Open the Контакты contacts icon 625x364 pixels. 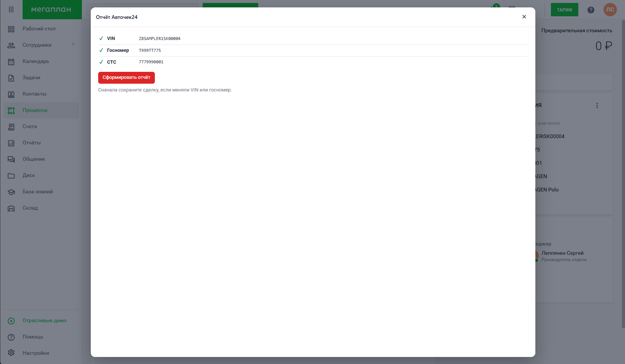(x=11, y=94)
